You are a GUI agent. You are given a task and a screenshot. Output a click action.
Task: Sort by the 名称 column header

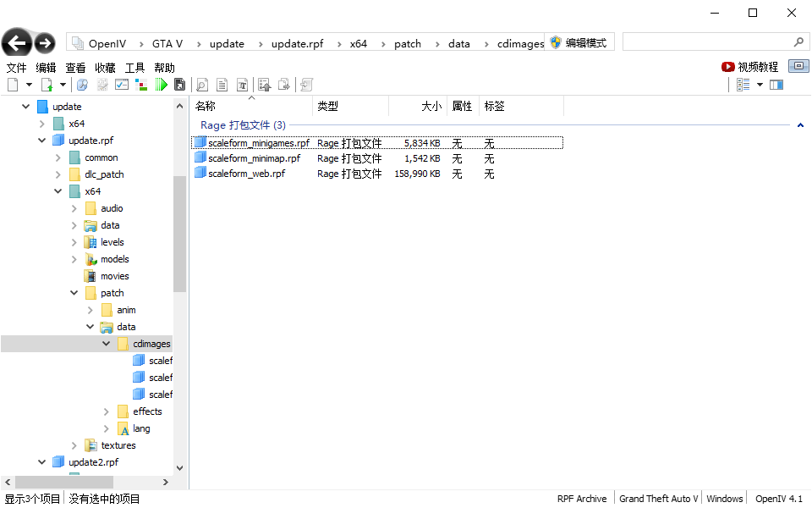tap(251, 106)
